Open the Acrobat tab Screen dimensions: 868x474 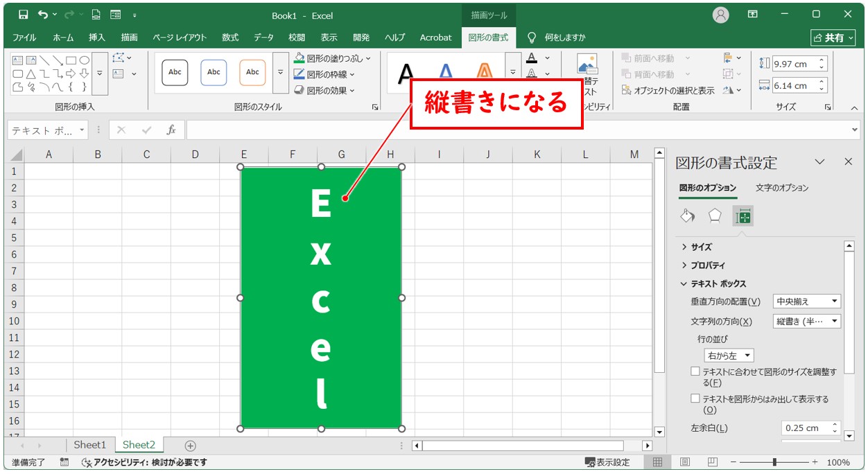tap(436, 37)
